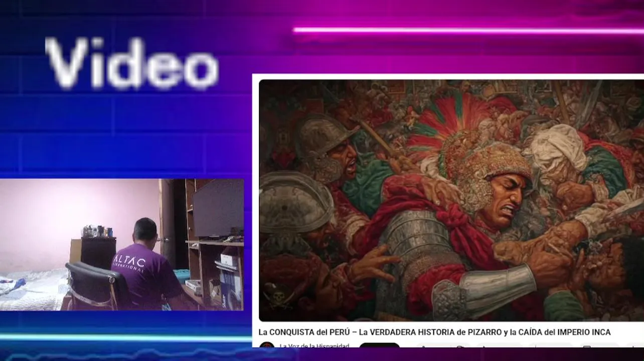Viewport: 644px width, 361px height.
Task: Click the video title about Pizarro and Imperio Inca
Action: tap(434, 332)
